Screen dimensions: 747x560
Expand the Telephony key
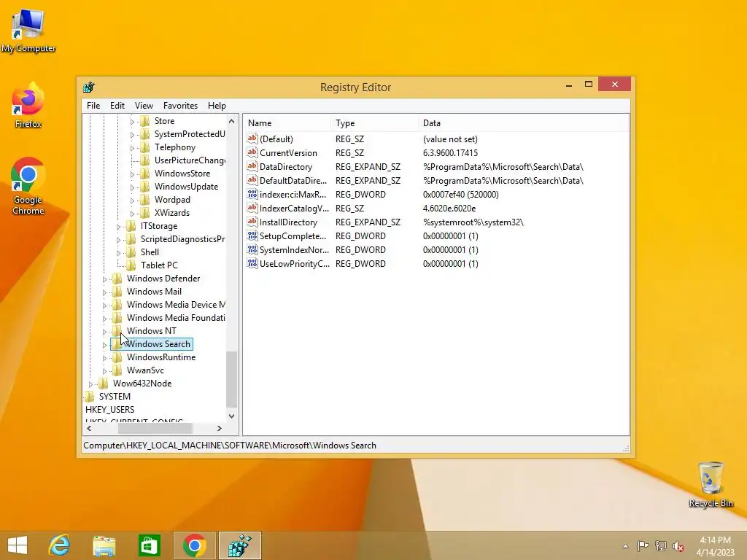click(133, 148)
